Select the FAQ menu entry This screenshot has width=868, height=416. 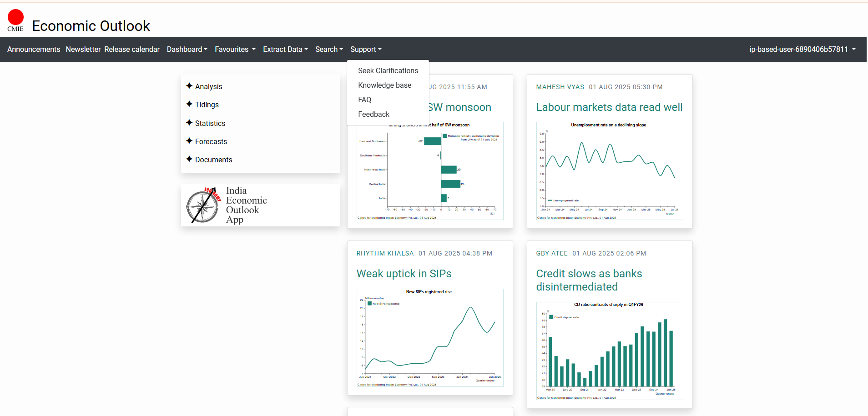[x=364, y=100]
